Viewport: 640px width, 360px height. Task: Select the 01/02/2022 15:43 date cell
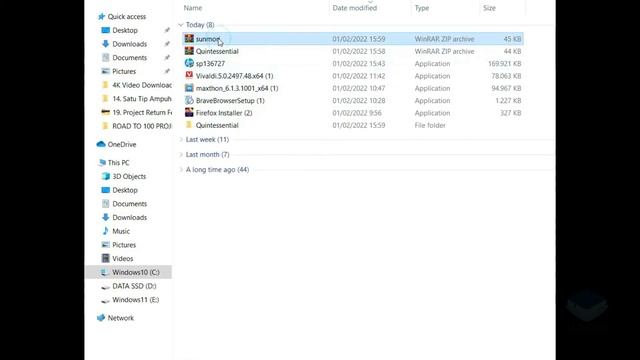pyautogui.click(x=358, y=64)
